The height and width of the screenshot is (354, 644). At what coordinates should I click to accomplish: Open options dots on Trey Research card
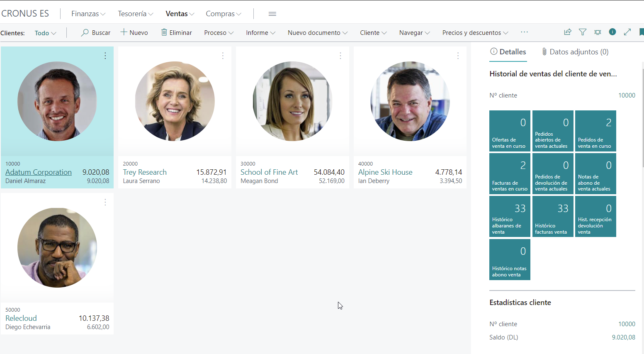pos(223,56)
